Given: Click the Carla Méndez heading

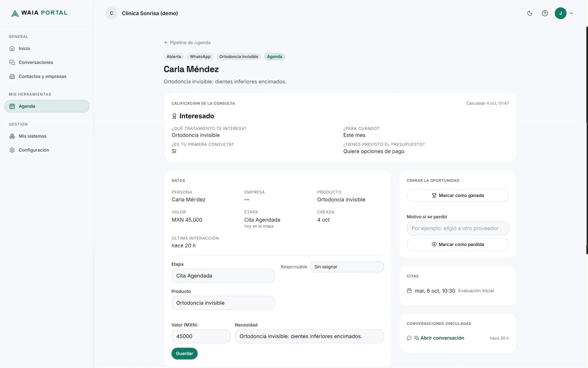Looking at the screenshot, I should (x=191, y=69).
